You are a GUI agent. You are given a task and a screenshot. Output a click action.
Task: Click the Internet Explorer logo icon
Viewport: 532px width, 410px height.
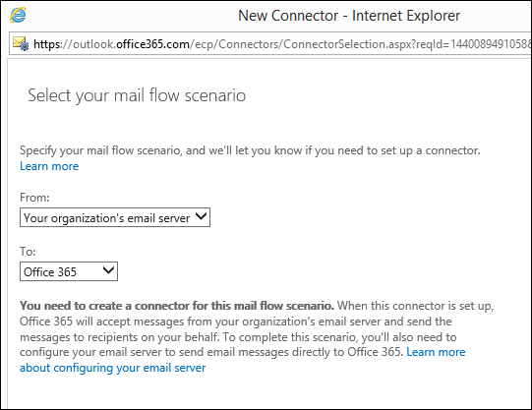(x=18, y=15)
